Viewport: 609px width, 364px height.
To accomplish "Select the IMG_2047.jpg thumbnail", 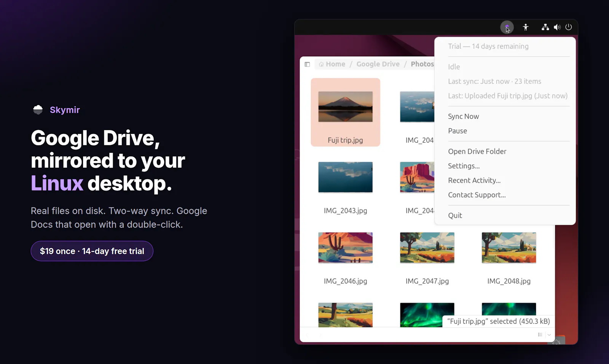I will (427, 248).
